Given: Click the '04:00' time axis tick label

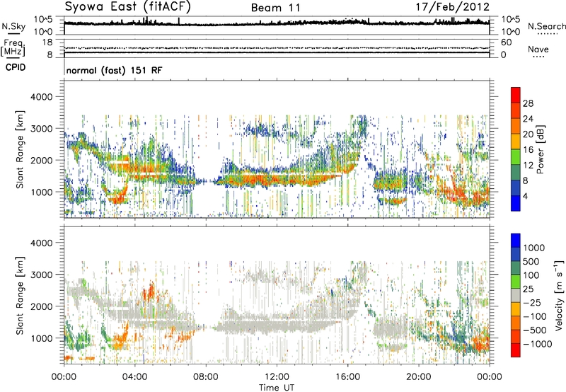Looking at the screenshot, I should [134, 377].
